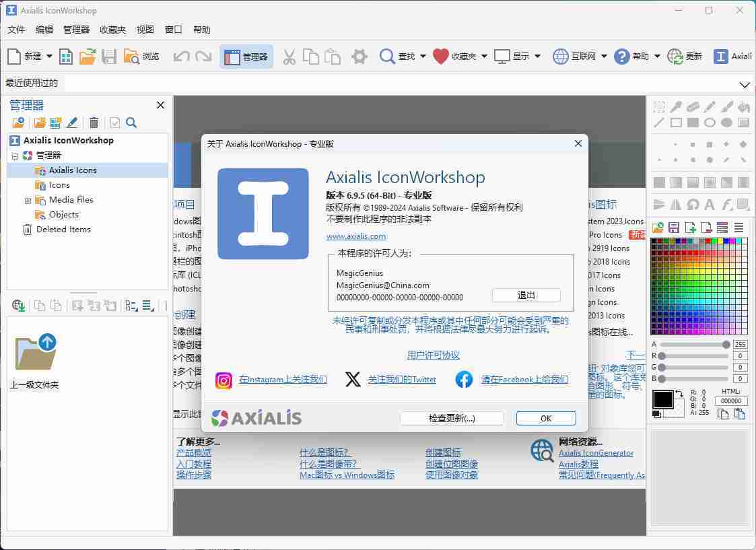The width and height of the screenshot is (756, 550).
Task: Click the Save floppy disk toolbar icon
Action: coord(109,57)
